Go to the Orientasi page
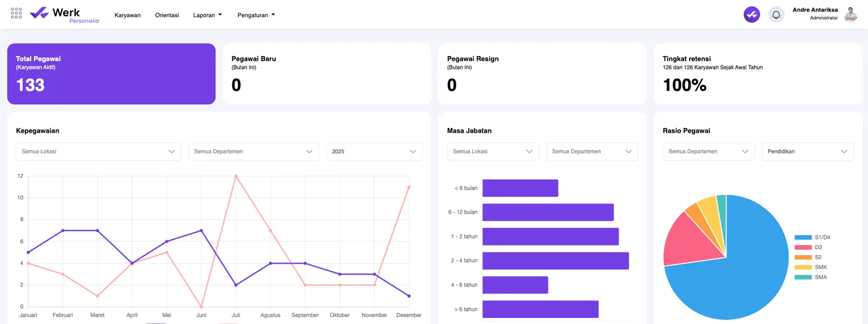 [x=167, y=15]
